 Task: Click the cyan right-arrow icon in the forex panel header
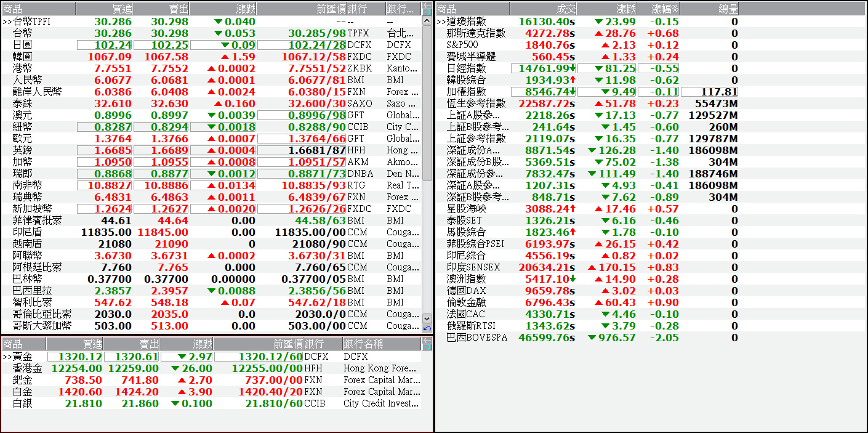(x=427, y=12)
